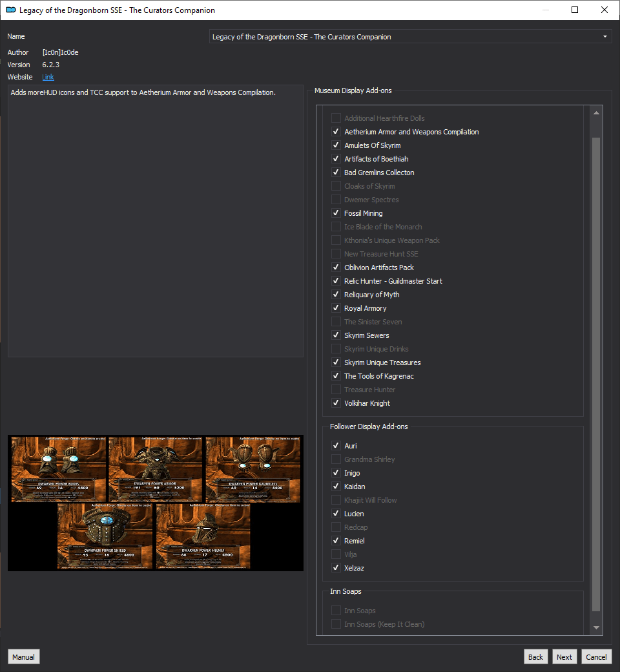Click scroll down arrow in add-ons list
The image size is (620, 672).
(x=596, y=627)
